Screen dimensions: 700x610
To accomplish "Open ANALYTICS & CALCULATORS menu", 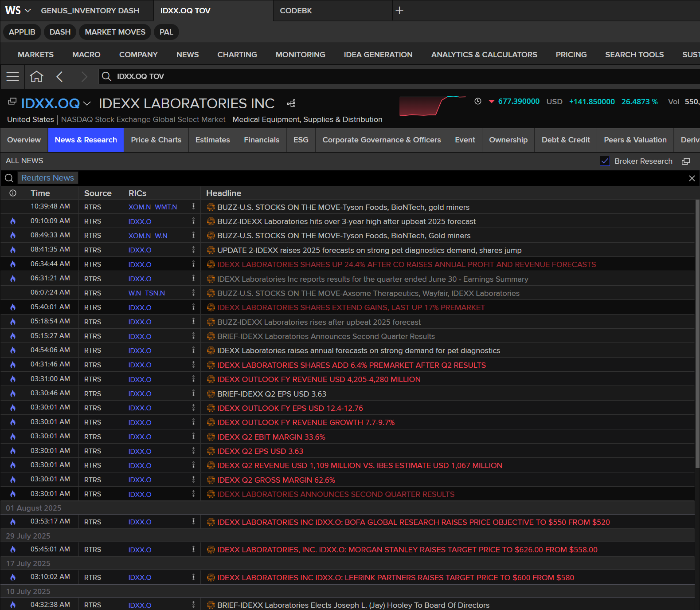I will pyautogui.click(x=484, y=55).
